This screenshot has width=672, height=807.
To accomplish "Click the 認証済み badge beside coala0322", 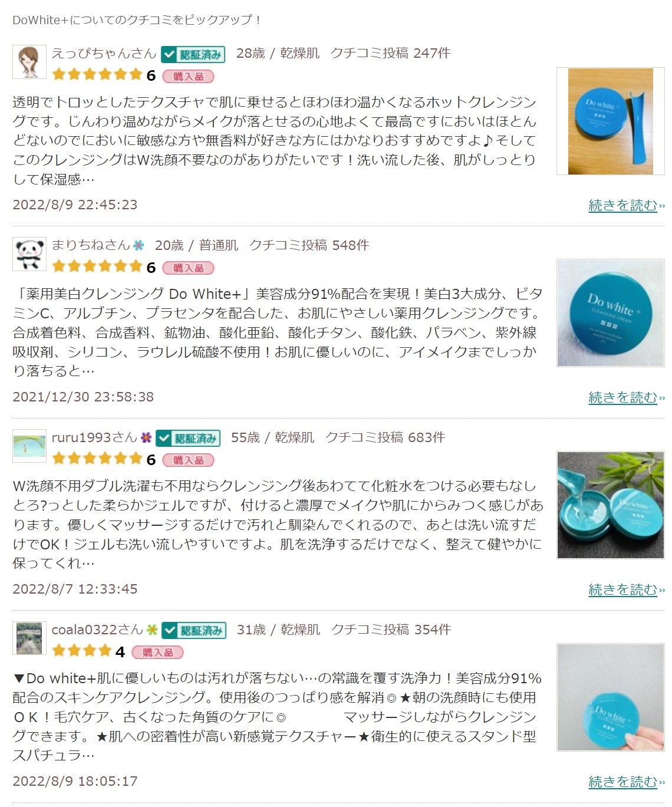I will pyautogui.click(x=193, y=630).
